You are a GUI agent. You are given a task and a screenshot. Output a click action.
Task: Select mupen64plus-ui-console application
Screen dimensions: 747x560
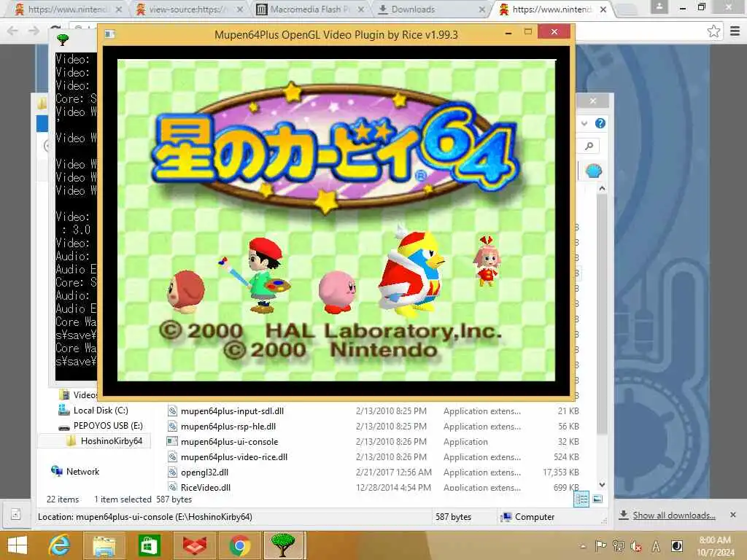[229, 441]
